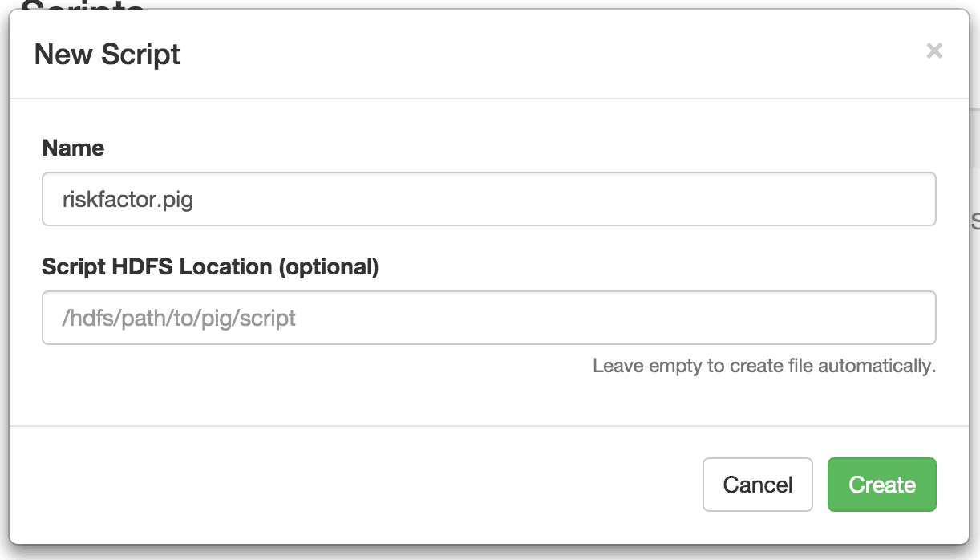The width and height of the screenshot is (980, 560).
Task: Click the dimmed backdrop right of dialog
Action: (974, 321)
